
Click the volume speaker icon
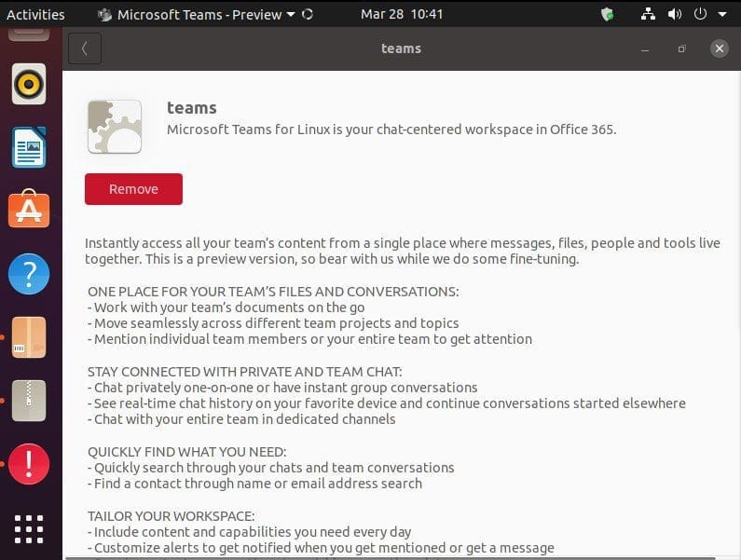click(675, 14)
